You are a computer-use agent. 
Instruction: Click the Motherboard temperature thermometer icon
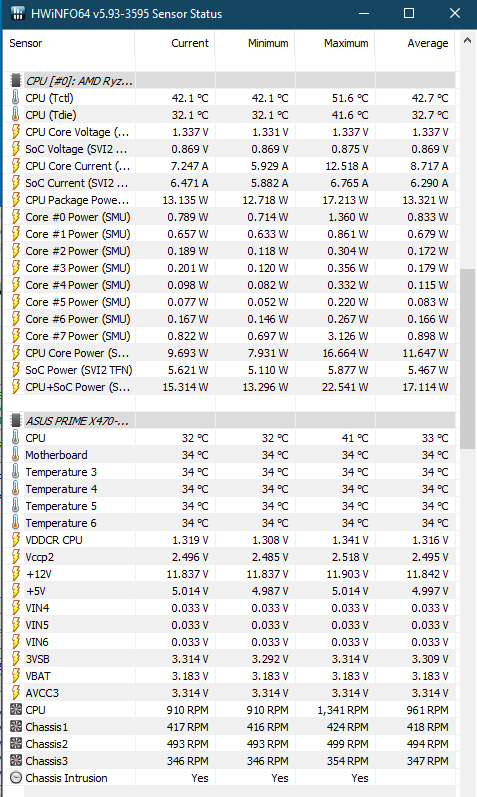click(16, 455)
